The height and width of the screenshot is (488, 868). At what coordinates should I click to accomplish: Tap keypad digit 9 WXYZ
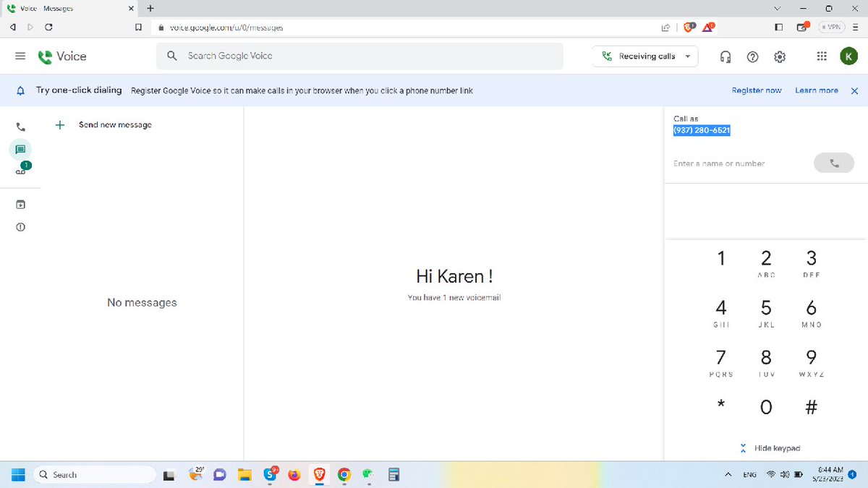point(812,363)
